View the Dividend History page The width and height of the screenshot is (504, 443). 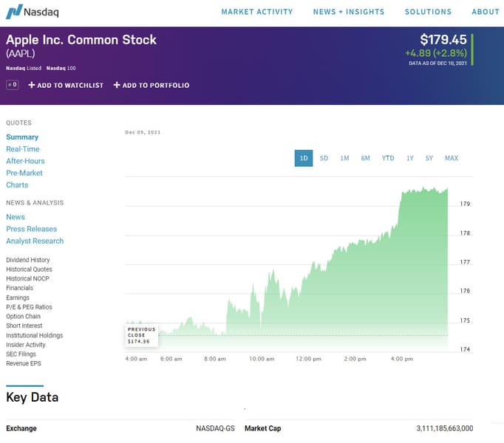28,260
